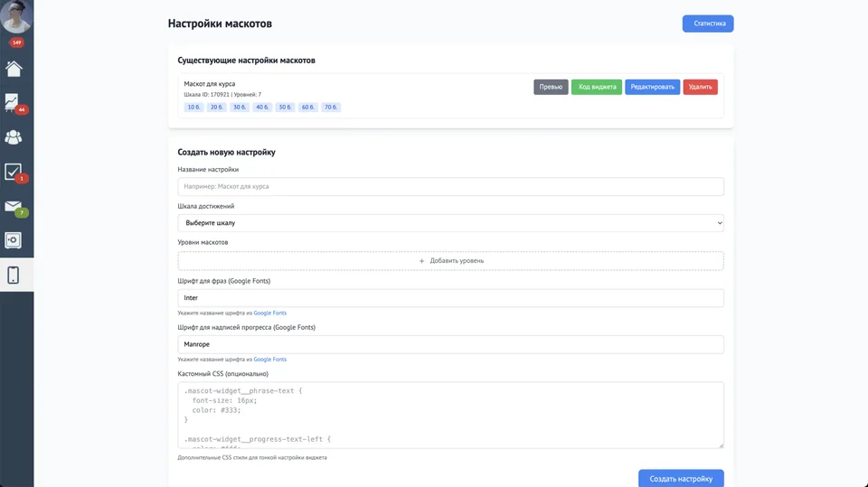
Task: Click the Шкала достижений label
Action: [206, 206]
